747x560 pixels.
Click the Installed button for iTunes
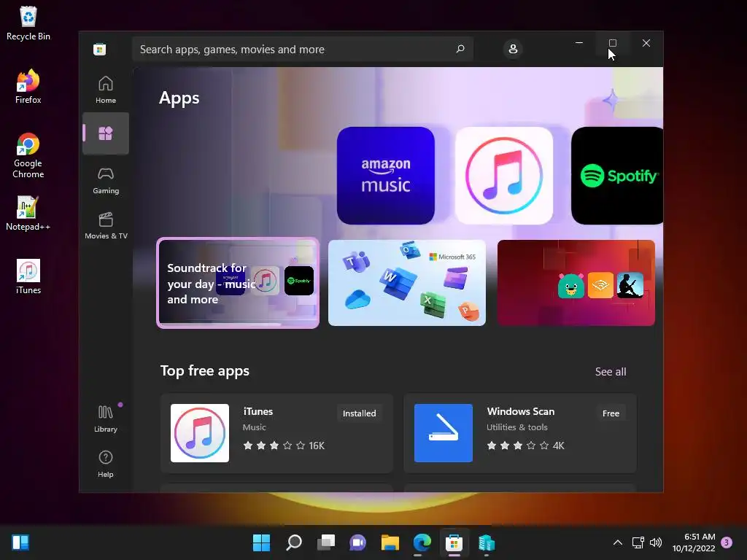(x=359, y=413)
